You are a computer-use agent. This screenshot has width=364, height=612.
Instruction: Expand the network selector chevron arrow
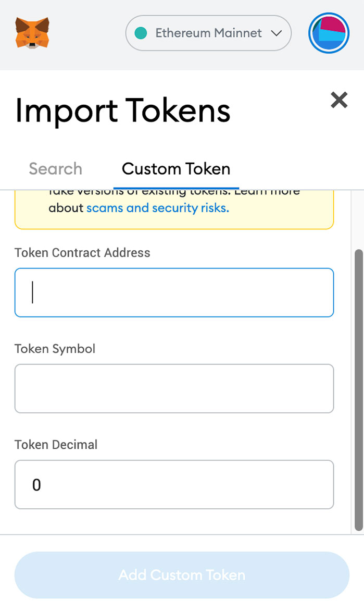coord(277,33)
